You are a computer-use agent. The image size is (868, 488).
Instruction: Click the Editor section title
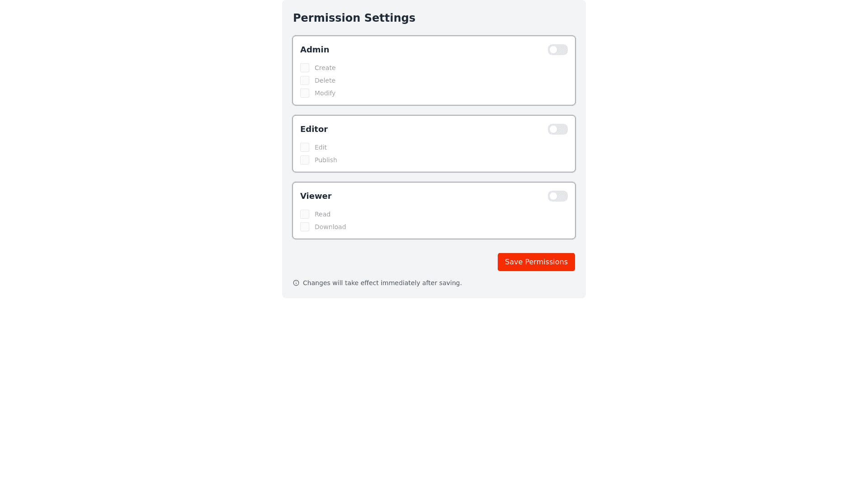click(314, 129)
